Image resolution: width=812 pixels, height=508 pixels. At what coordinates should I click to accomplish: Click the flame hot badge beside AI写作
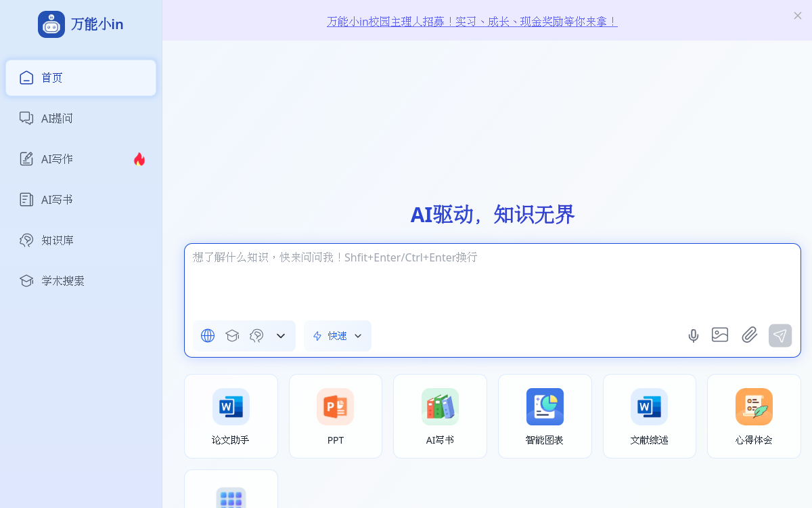(139, 159)
